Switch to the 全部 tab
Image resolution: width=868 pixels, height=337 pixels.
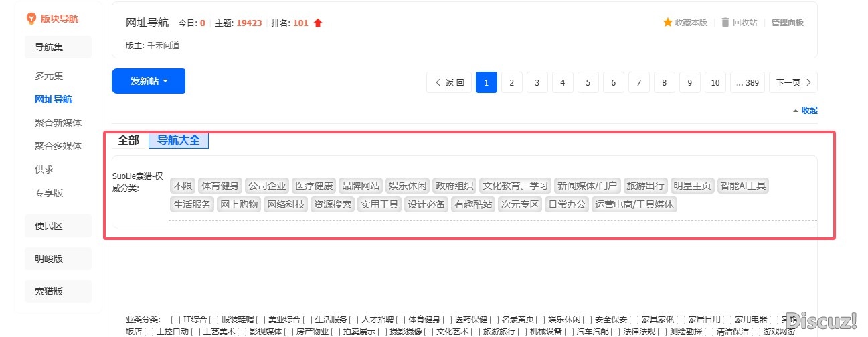point(128,140)
